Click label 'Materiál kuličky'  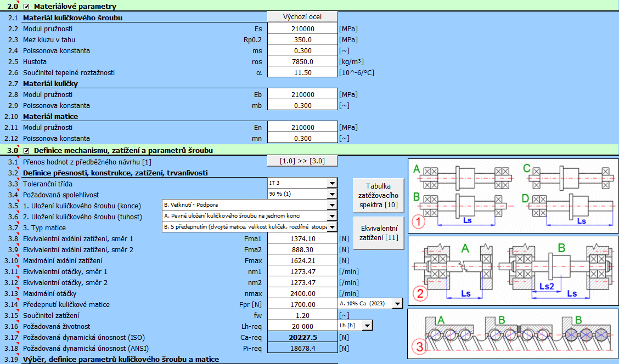50,84
